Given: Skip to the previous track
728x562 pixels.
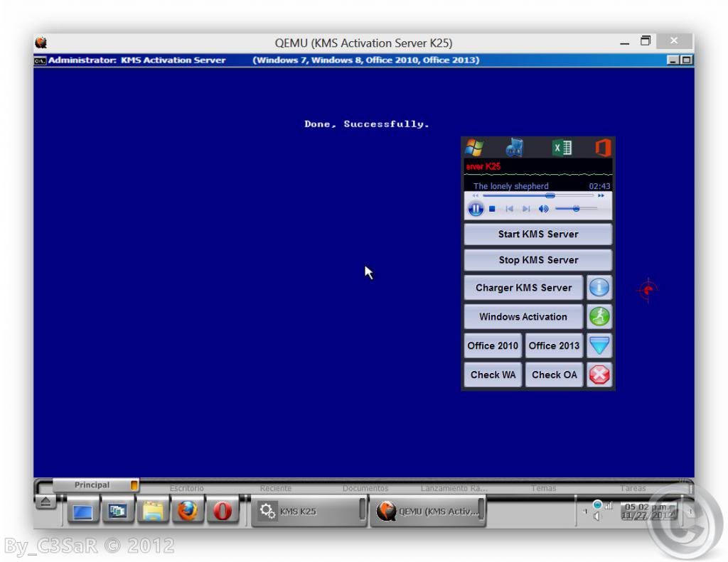Looking at the screenshot, I should [x=509, y=209].
